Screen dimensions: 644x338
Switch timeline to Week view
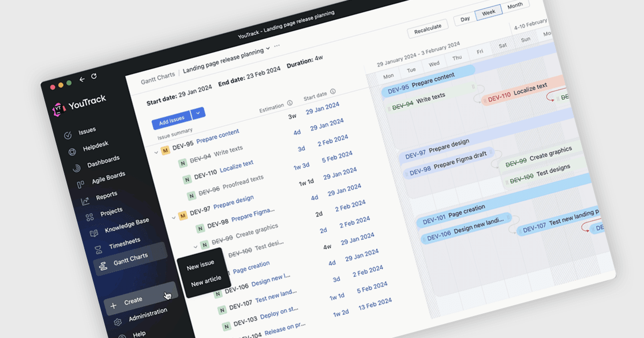pyautogui.click(x=488, y=12)
